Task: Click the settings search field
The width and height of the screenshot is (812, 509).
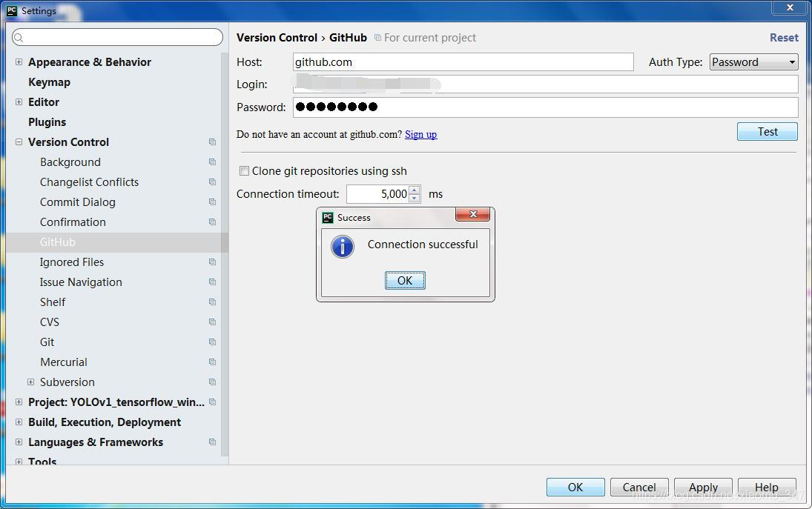Action: pyautogui.click(x=118, y=37)
